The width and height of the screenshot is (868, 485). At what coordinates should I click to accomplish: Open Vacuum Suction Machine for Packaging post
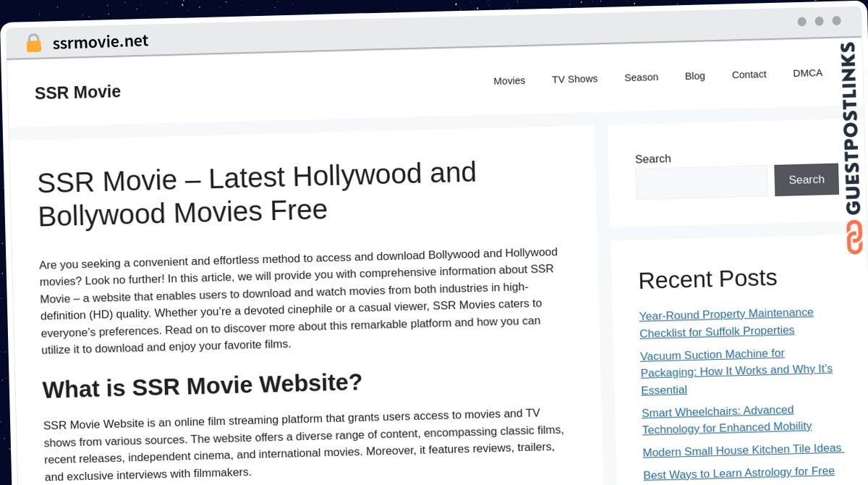736,371
